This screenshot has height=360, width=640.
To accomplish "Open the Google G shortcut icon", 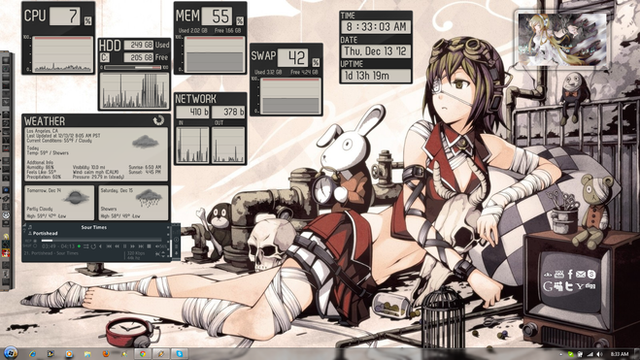I will coord(548,286).
